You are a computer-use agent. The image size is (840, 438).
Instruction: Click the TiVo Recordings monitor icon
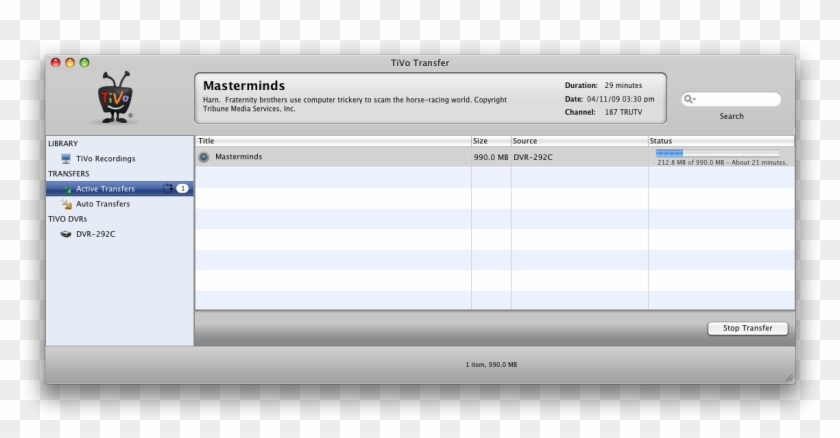[66, 159]
